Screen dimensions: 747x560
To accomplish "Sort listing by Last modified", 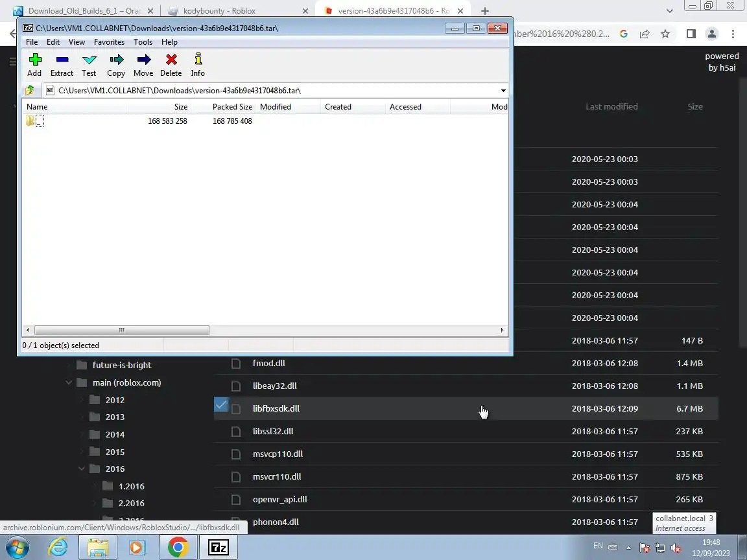I will click(611, 107).
